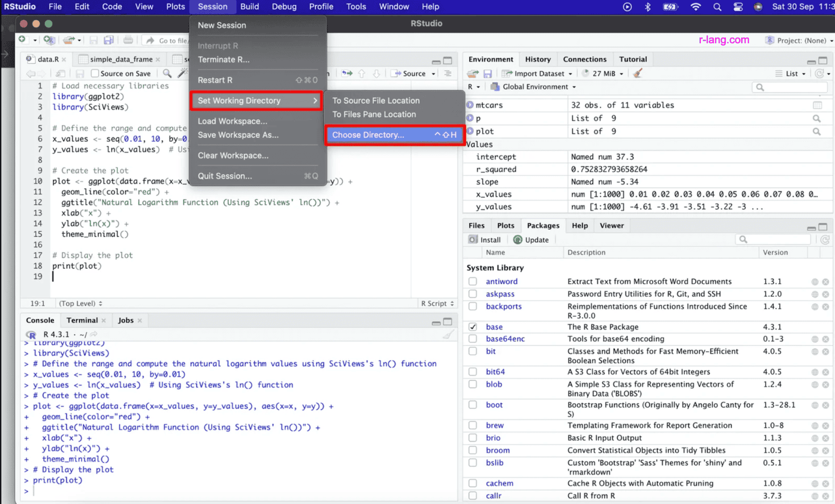Click the broom icon to clear Environment objects
Image resolution: width=835 pixels, height=504 pixels.
[x=638, y=73]
